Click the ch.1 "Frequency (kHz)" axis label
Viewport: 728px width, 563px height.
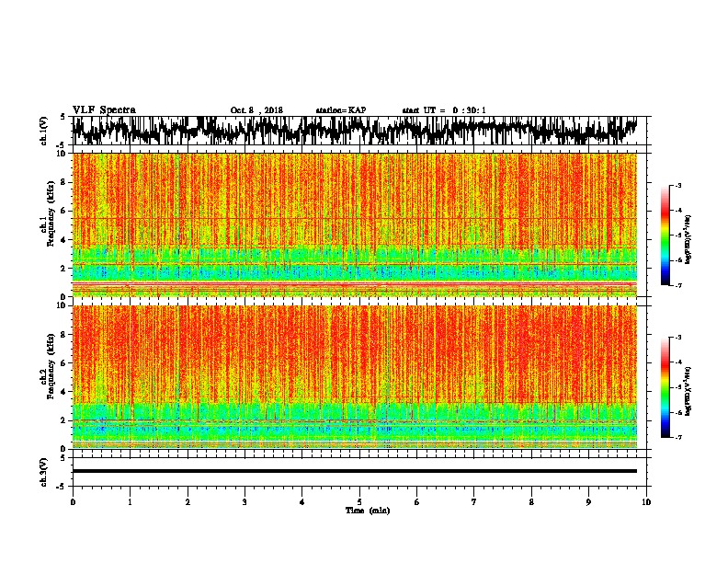(x=51, y=213)
